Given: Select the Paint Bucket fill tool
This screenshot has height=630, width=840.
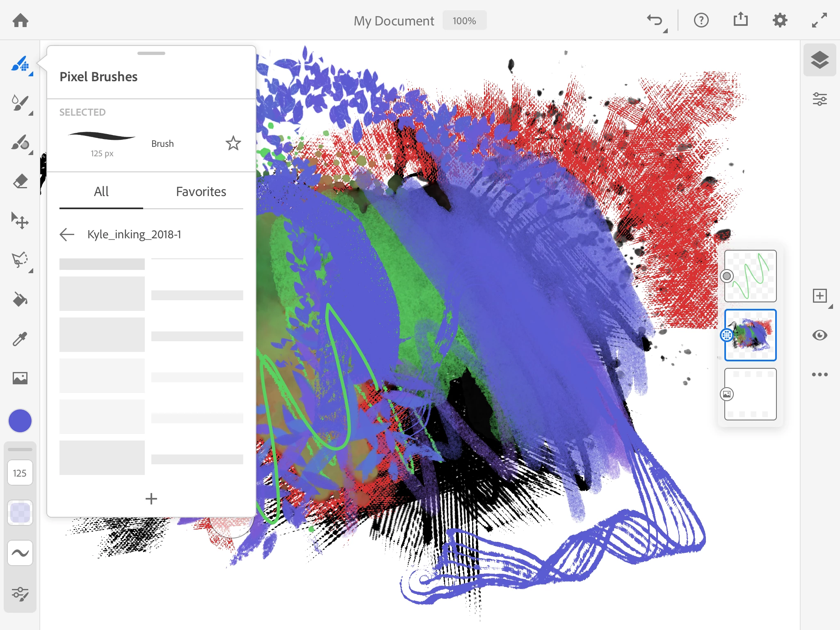Looking at the screenshot, I should coord(20,299).
